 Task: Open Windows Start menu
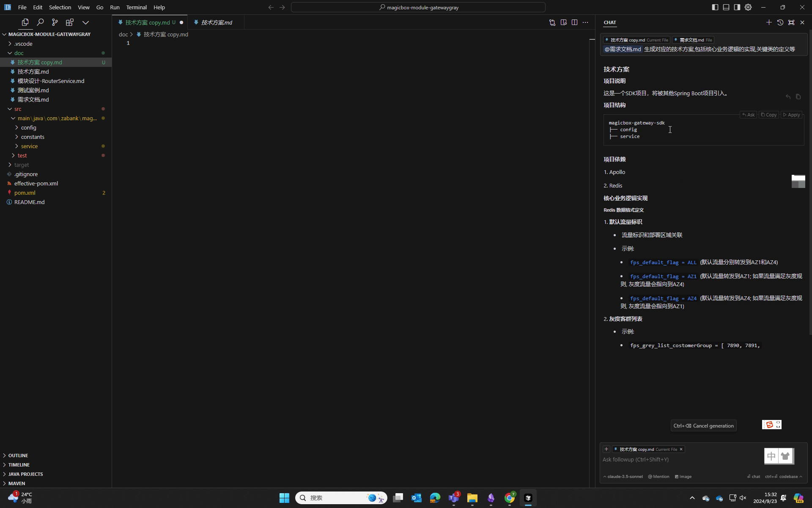(x=284, y=498)
